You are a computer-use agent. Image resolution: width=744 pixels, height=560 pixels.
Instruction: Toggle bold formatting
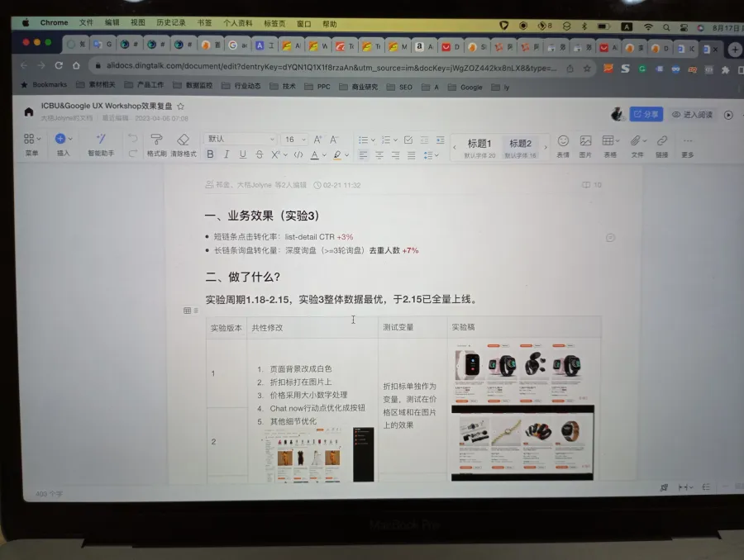tap(210, 154)
